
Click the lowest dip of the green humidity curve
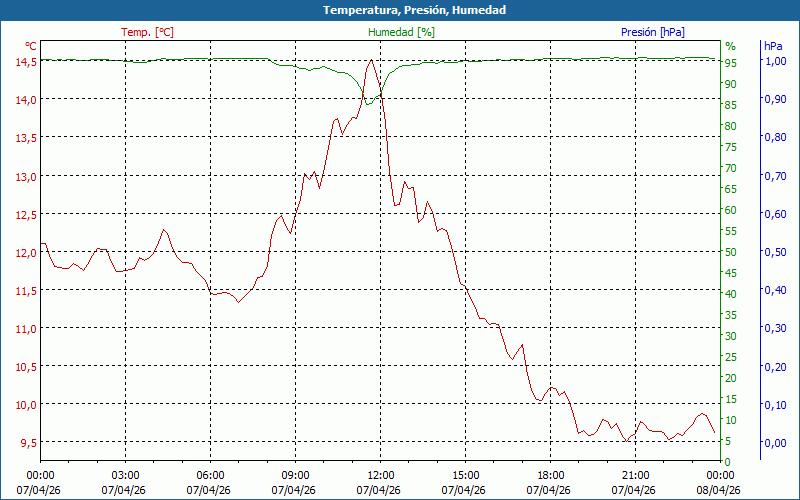(369, 103)
